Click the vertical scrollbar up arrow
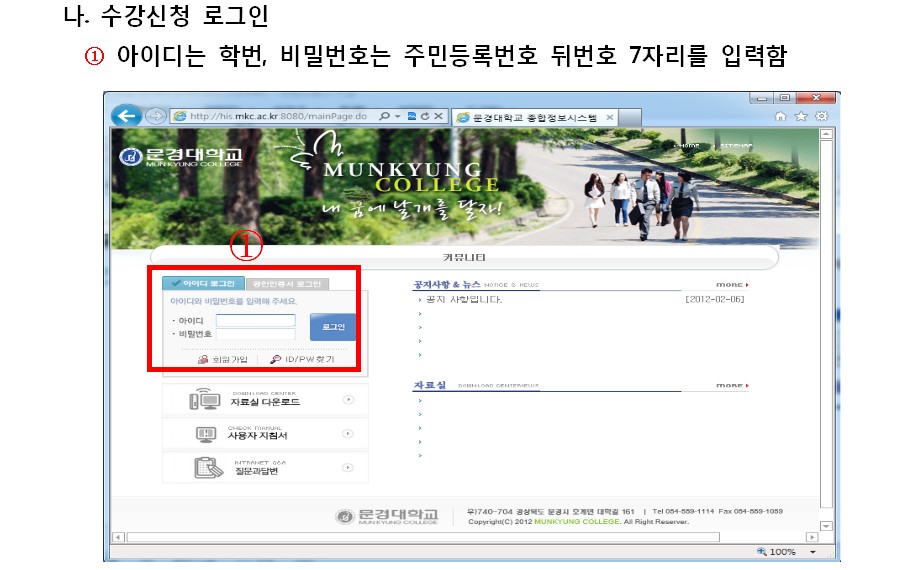This screenshot has height=570, width=907. (826, 134)
